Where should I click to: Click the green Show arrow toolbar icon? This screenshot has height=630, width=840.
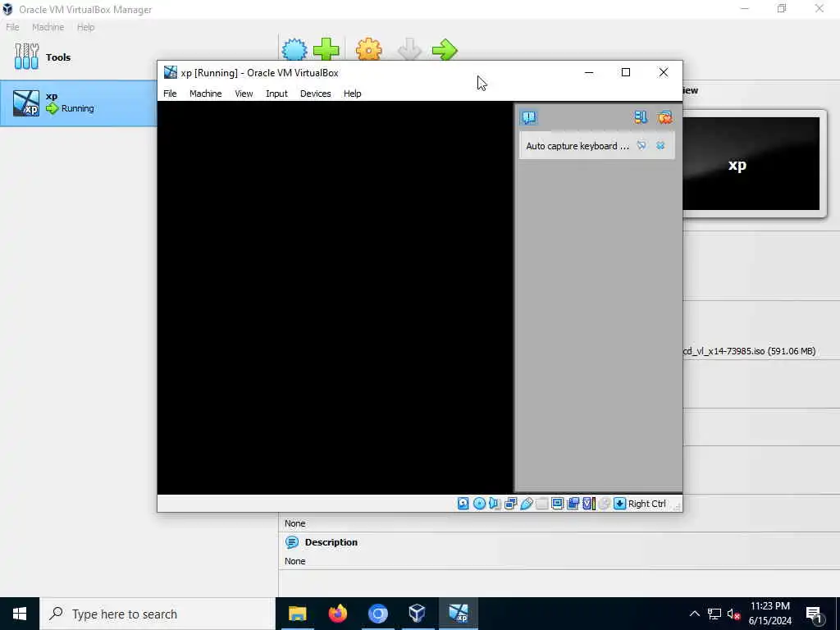point(445,50)
